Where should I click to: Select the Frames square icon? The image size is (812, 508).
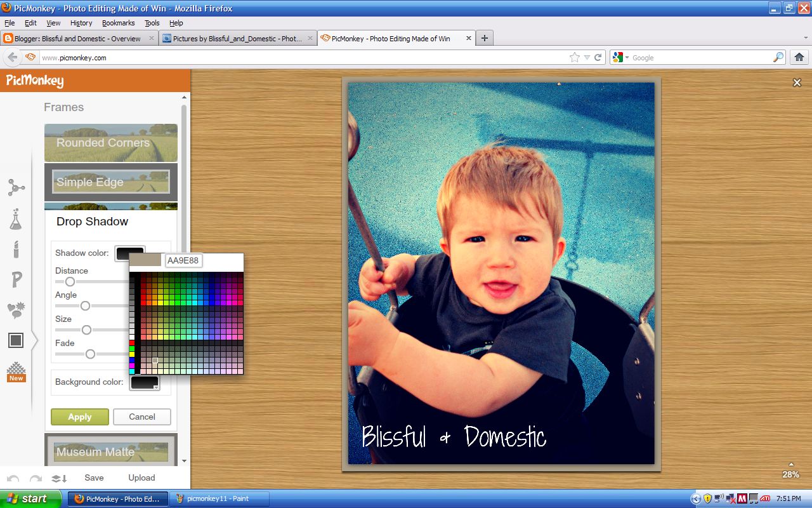click(16, 340)
